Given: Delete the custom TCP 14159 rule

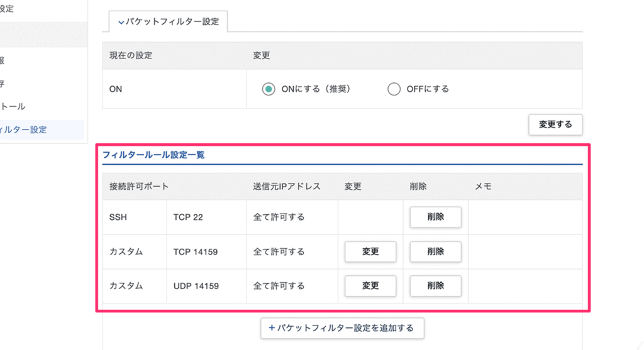Looking at the screenshot, I should [x=435, y=252].
